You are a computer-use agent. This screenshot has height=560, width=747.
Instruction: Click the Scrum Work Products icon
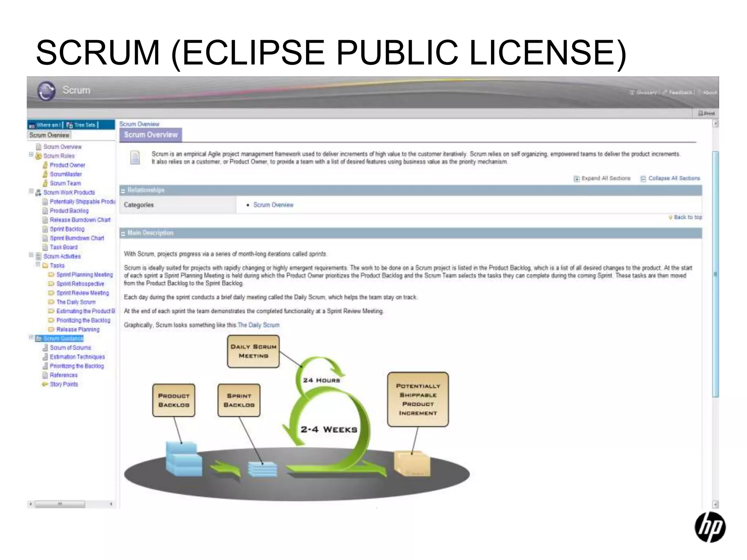tap(38, 192)
